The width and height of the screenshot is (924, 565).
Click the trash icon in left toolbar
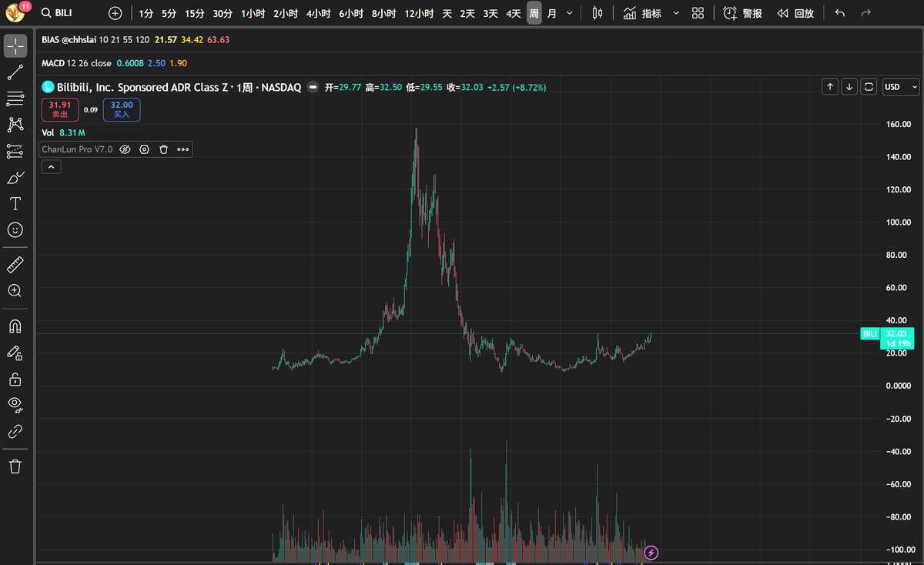point(15,466)
